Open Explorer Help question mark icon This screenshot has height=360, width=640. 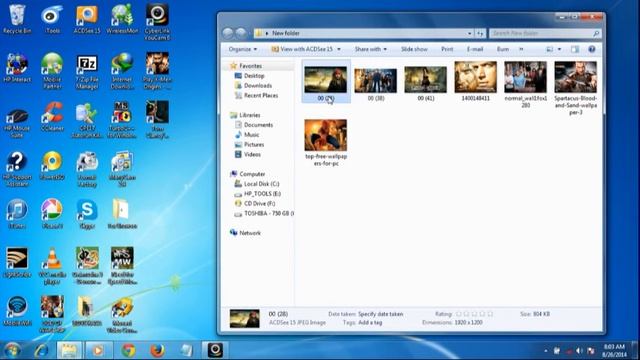point(591,49)
